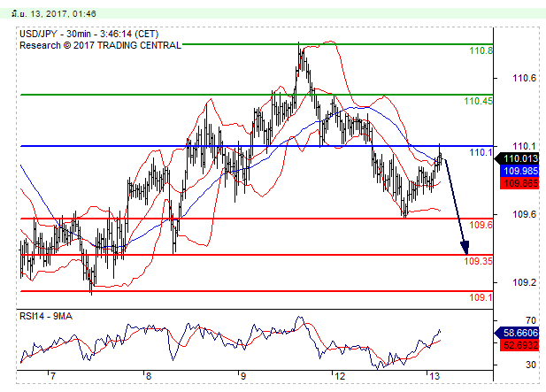This screenshot has width=546, height=392.
Task: Select the 110.45 green resistance level label
Action: point(478,101)
